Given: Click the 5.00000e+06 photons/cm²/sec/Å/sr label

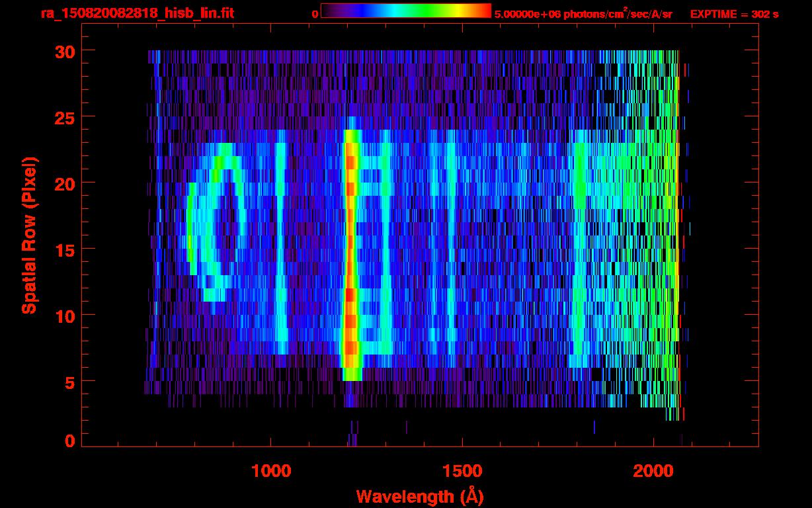Looking at the screenshot, I should 583,14.
